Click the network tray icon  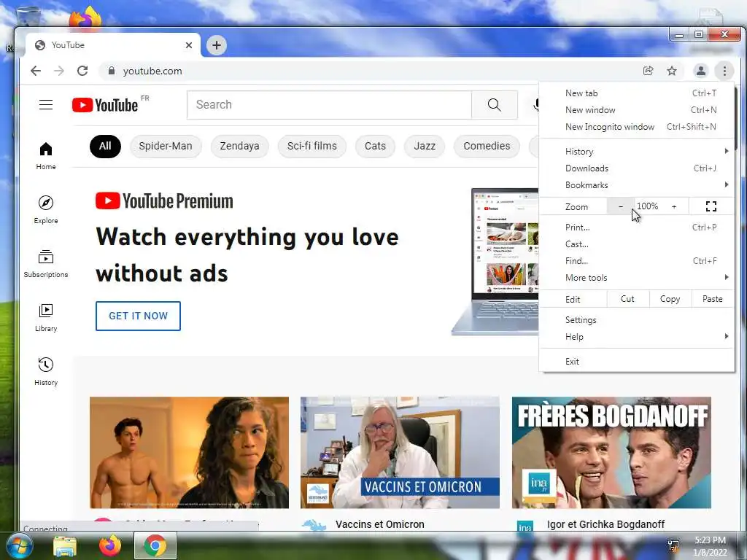pyautogui.click(x=673, y=545)
